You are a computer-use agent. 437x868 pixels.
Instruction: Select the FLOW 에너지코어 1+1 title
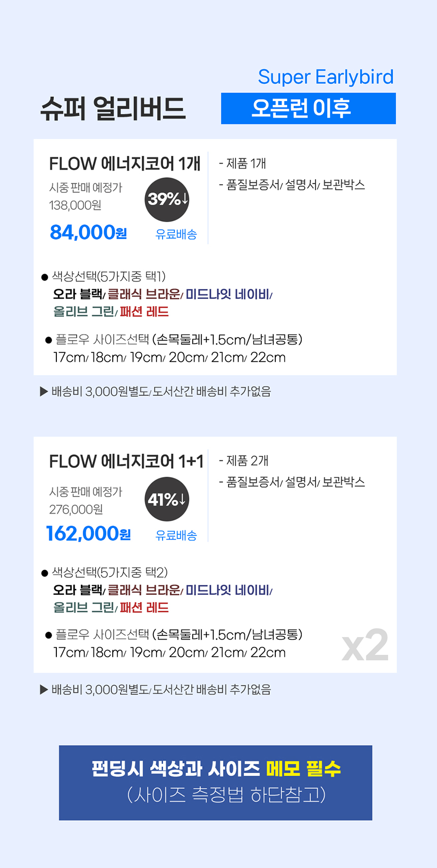coord(126,461)
